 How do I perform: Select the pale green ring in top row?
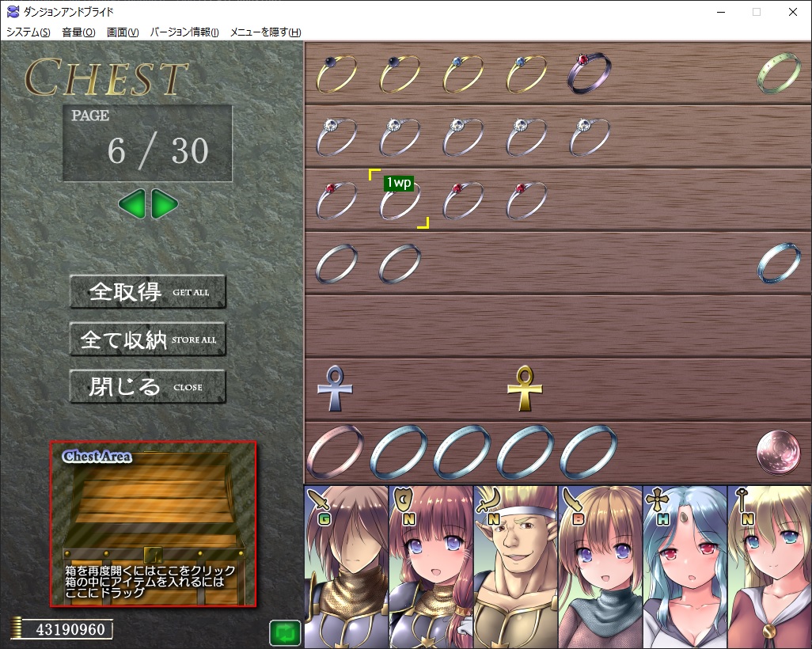pos(779,74)
